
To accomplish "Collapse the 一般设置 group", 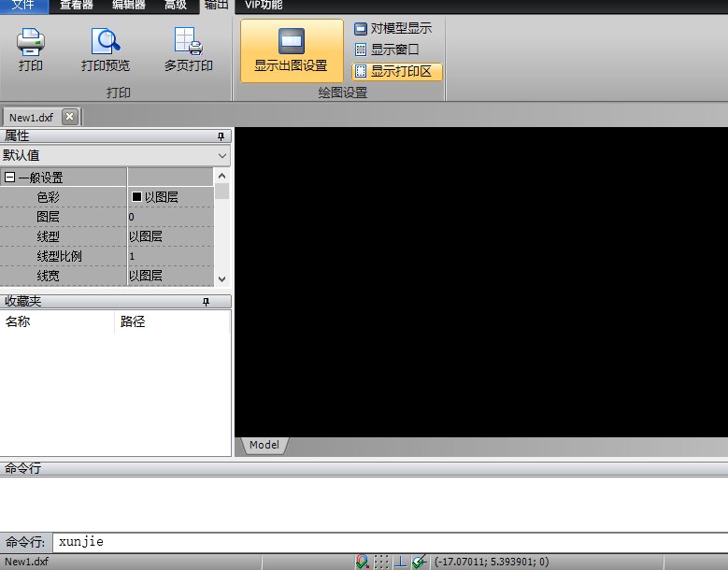I will 9,177.
